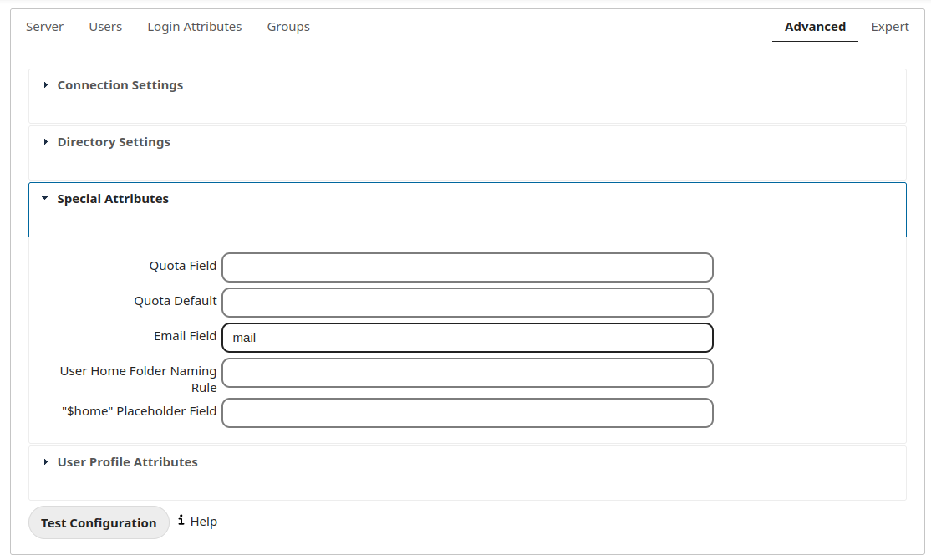
Task: Click the Email Field containing mail
Action: 467,338
